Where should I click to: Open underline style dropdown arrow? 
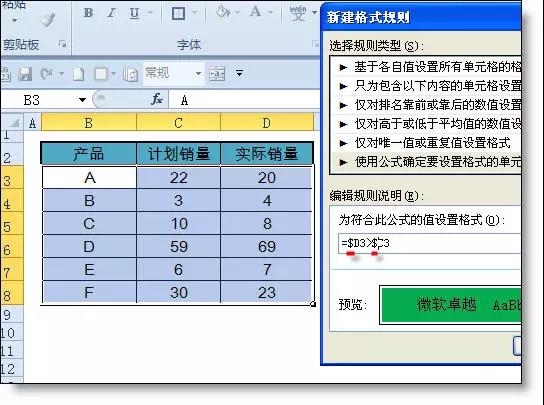coord(150,13)
